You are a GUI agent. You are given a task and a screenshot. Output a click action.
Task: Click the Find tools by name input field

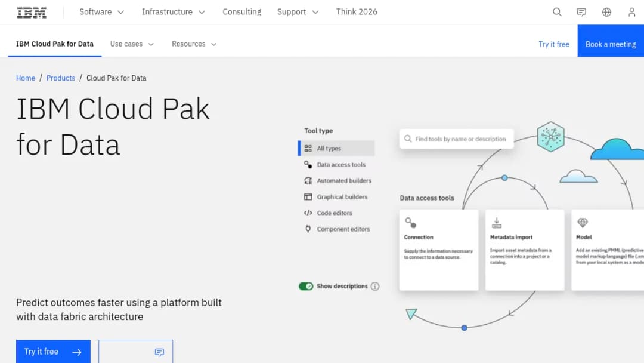point(456,139)
